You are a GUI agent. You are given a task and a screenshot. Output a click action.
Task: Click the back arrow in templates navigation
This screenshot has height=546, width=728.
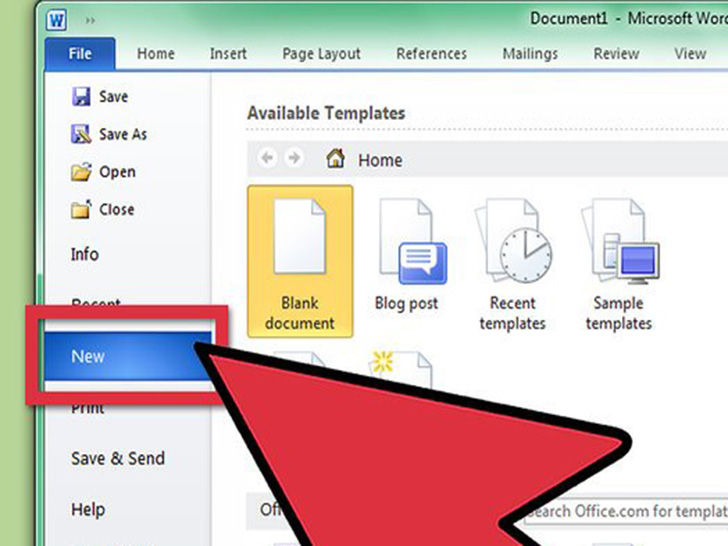pos(267,158)
